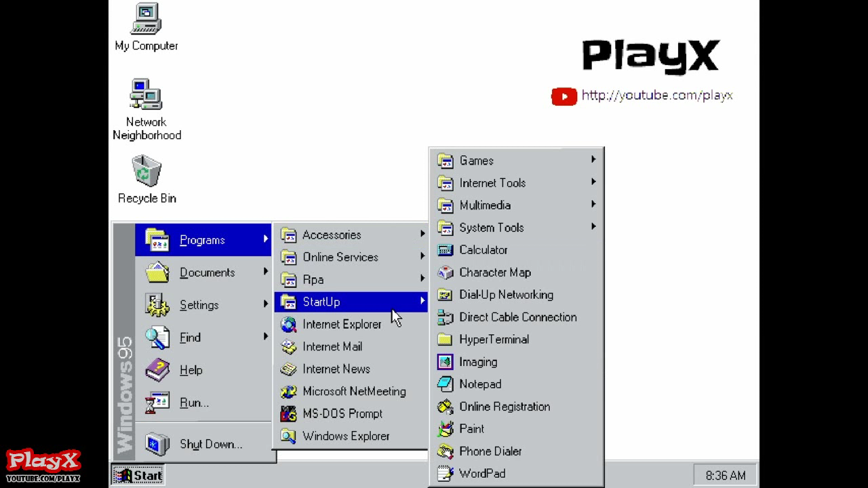Click the Paint icon
Image resolution: width=868 pixels, height=488 pixels.
point(445,429)
